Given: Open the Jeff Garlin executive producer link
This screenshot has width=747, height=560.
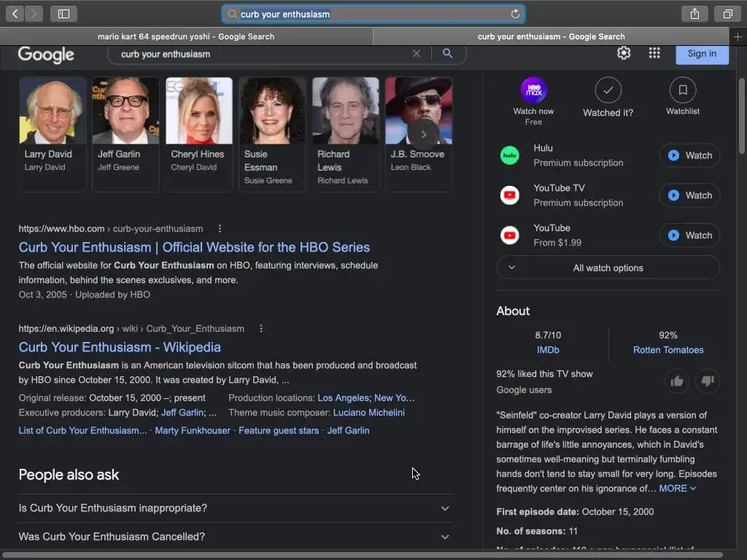Looking at the screenshot, I should [x=182, y=413].
